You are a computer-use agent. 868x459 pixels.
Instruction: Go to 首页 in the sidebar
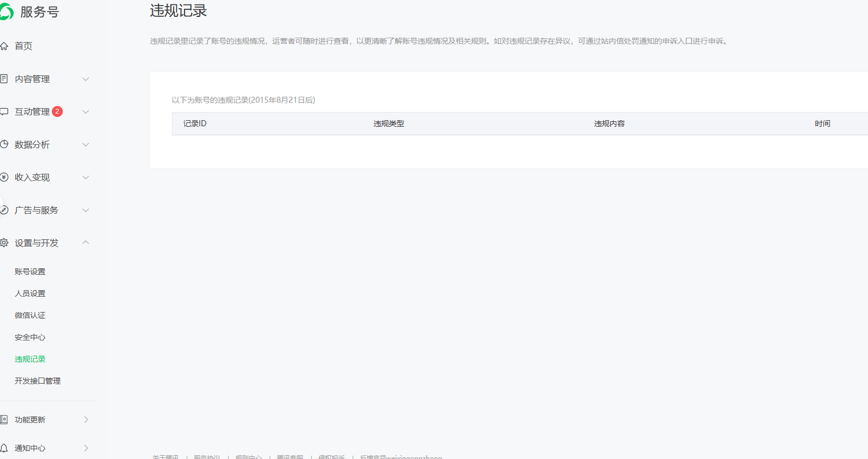pos(23,46)
